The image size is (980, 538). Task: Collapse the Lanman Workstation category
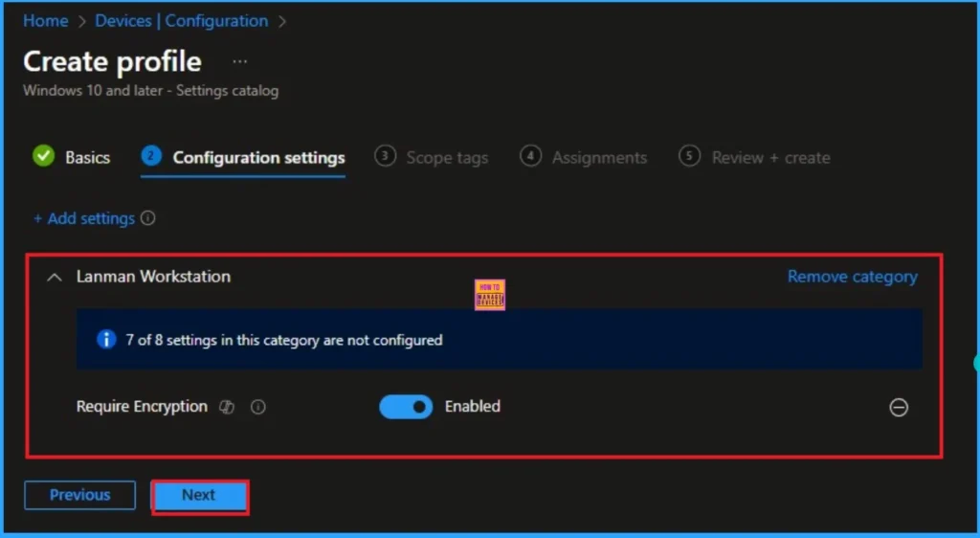pyautogui.click(x=52, y=277)
